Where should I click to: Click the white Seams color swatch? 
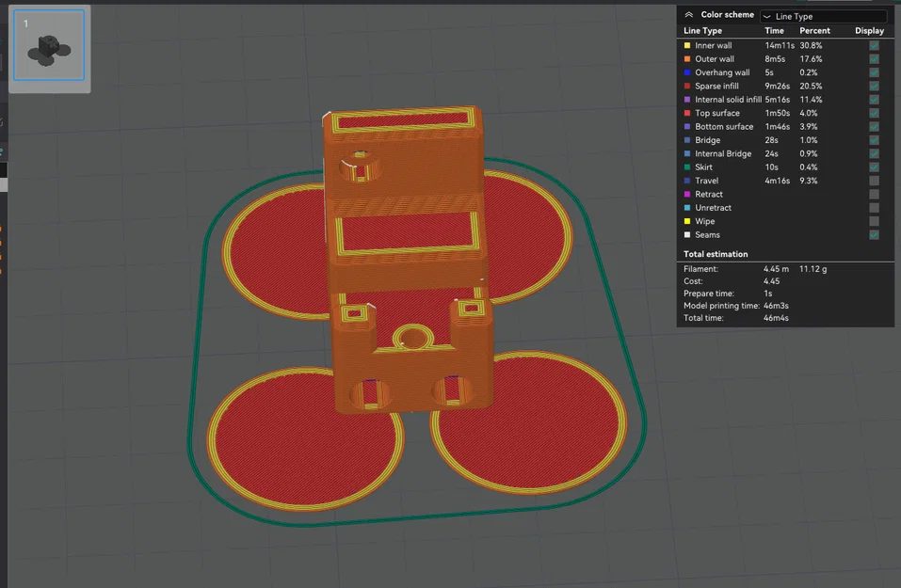(x=687, y=234)
